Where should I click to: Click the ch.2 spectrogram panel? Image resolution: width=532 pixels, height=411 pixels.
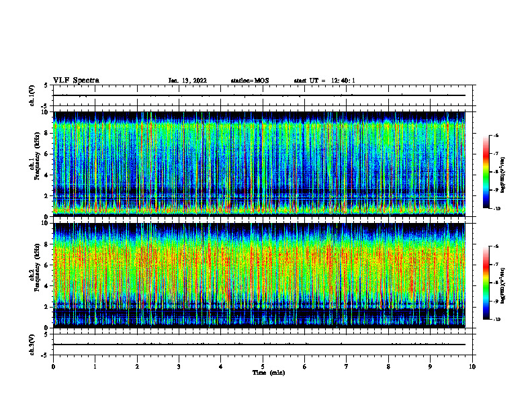(x=259, y=275)
